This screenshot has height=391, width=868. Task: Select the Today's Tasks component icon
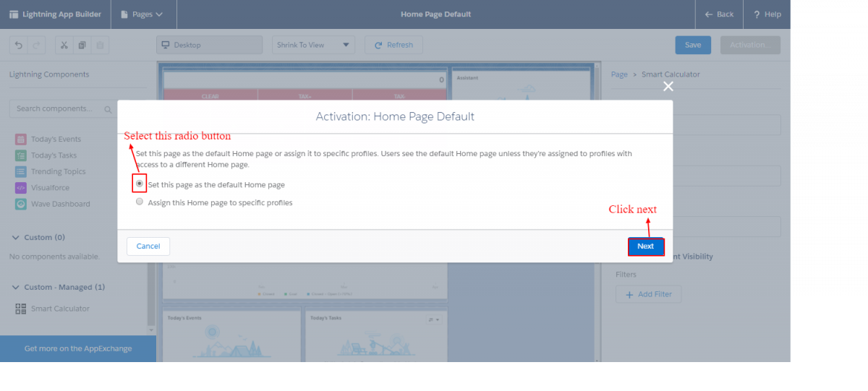point(21,155)
